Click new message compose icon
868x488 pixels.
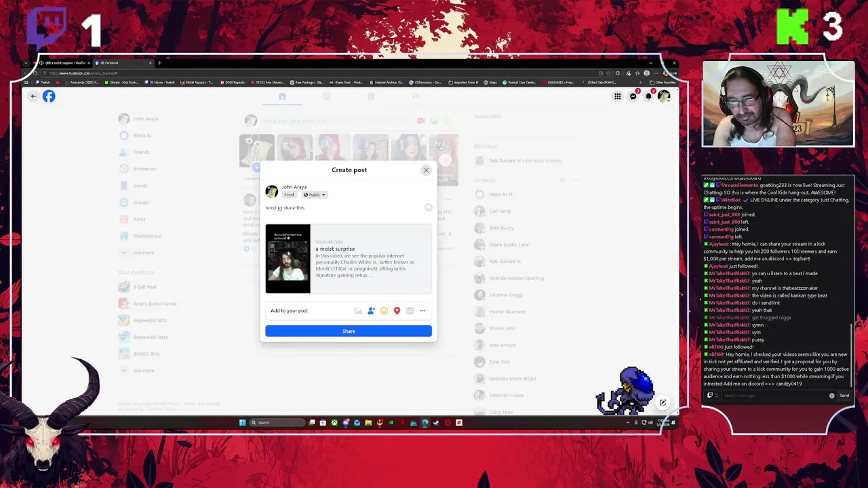tap(663, 402)
